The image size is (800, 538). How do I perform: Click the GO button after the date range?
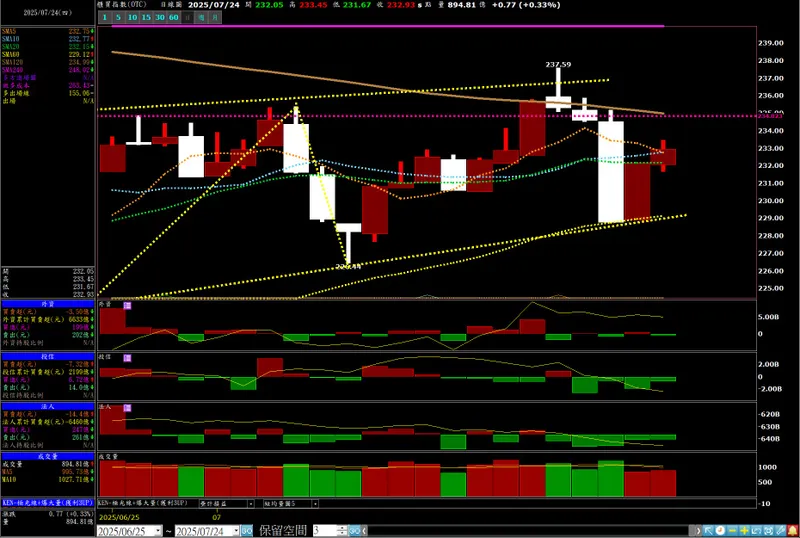[x=246, y=531]
